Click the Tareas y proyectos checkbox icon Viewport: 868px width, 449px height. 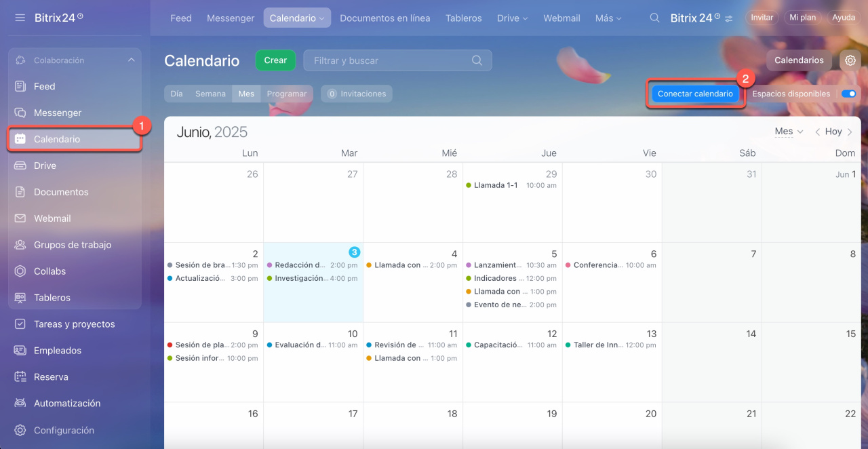point(20,324)
